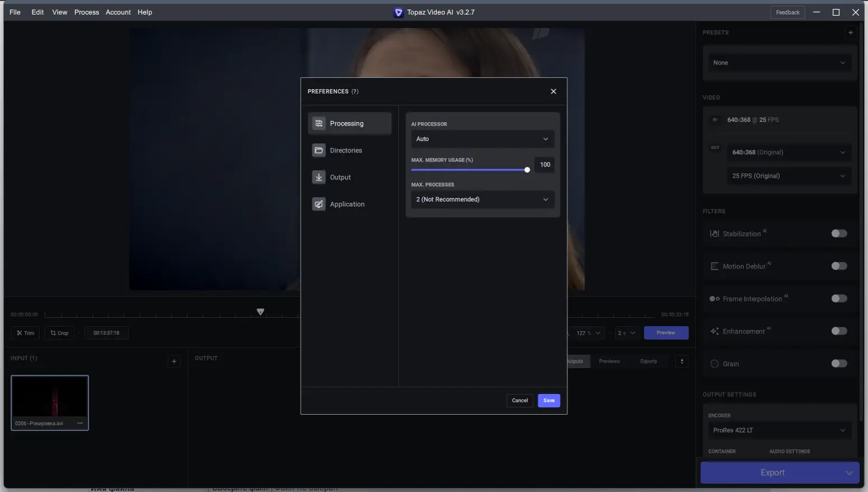Image resolution: width=868 pixels, height=492 pixels.
Task: Open the Process menu
Action: coord(87,12)
